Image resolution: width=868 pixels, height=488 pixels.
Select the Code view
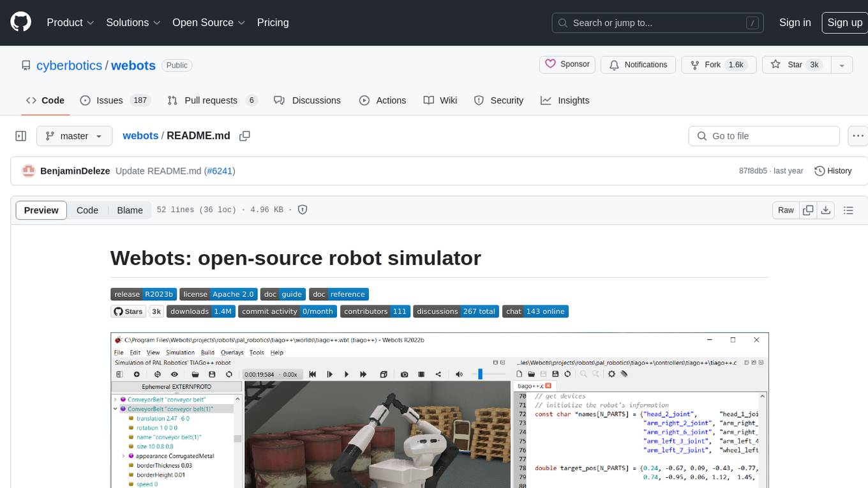click(x=87, y=210)
